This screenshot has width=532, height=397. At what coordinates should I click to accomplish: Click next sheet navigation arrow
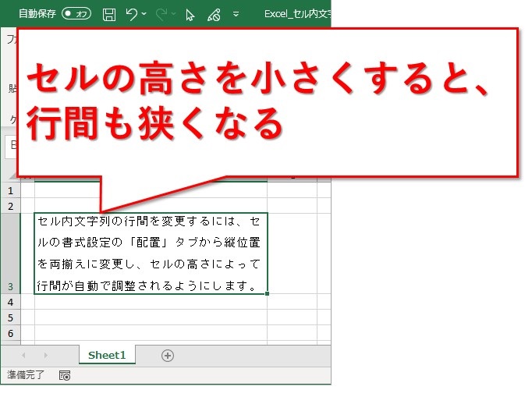coord(46,355)
